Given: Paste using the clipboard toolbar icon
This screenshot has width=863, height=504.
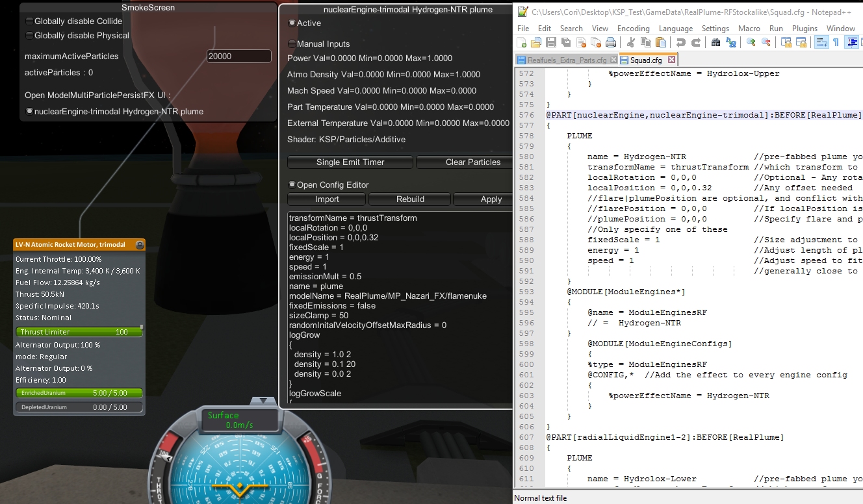Looking at the screenshot, I should (661, 42).
